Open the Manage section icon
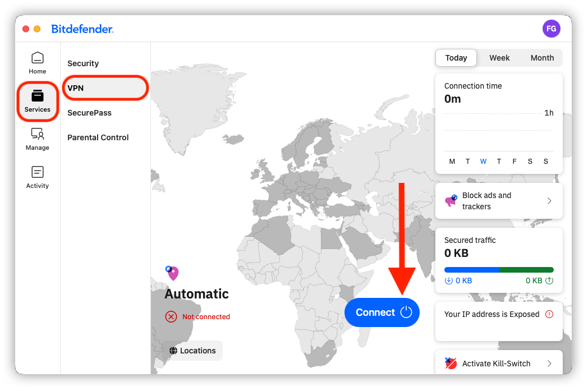The width and height of the screenshot is (588, 391). point(38,134)
